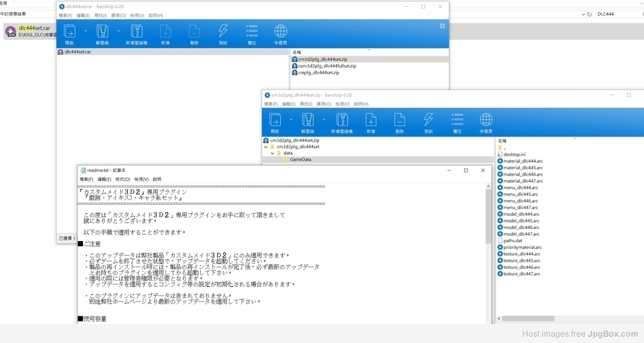The height and width of the screenshot is (343, 644).
Task: Open the Explorer address bar dropdown arrow
Action: click(583, 14)
